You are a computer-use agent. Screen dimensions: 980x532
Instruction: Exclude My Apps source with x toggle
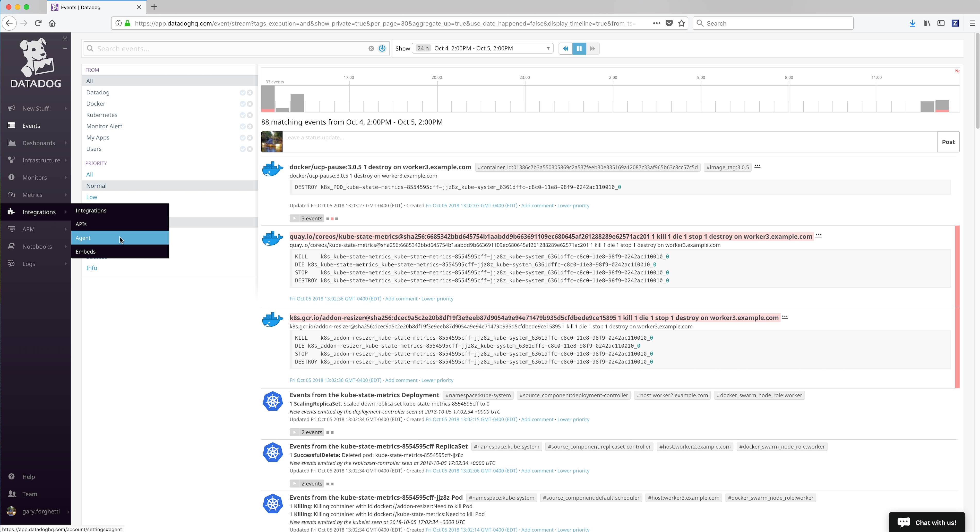(x=250, y=138)
